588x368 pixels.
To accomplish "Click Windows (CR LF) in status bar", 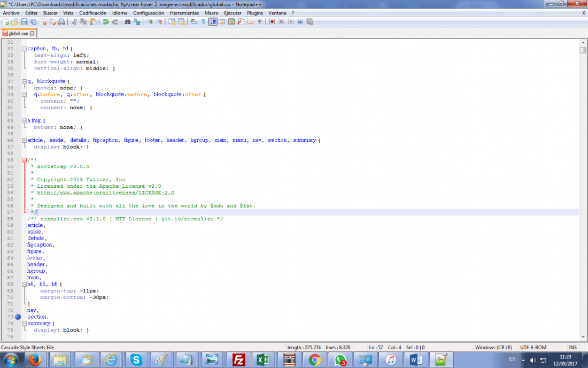I will pos(493,347).
